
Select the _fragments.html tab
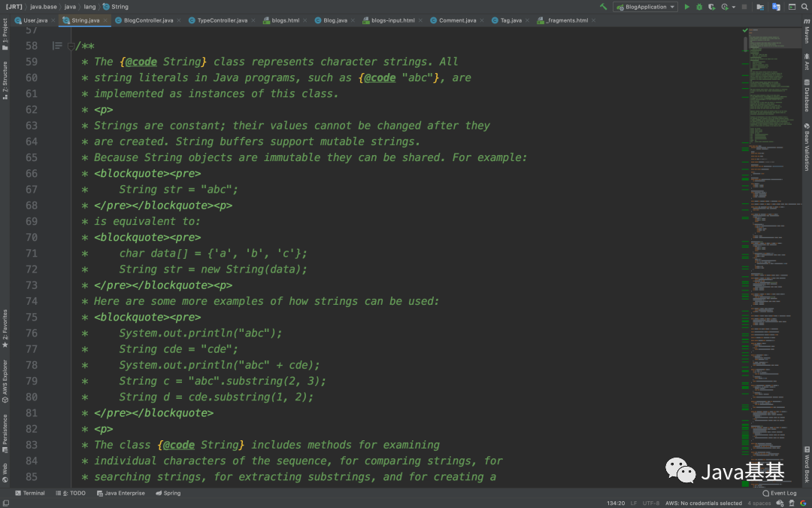567,20
